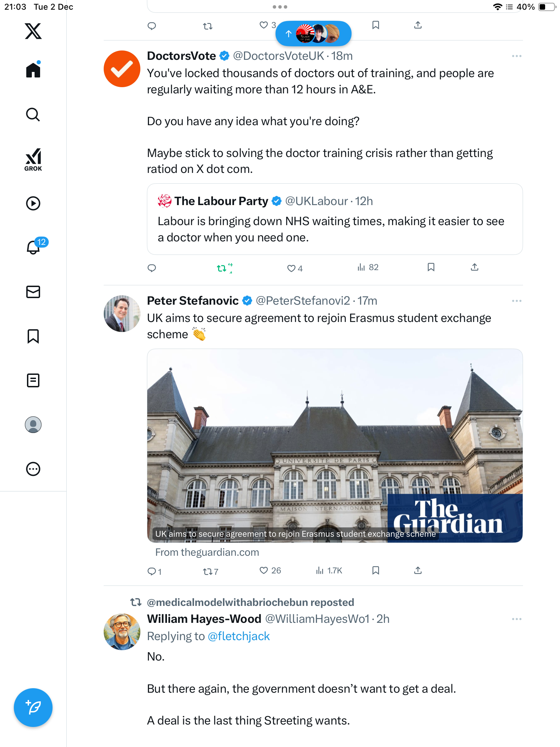Screen dimensions: 560x747
Task: Like the Peter Stefanovic Erasmus post
Action: point(264,570)
